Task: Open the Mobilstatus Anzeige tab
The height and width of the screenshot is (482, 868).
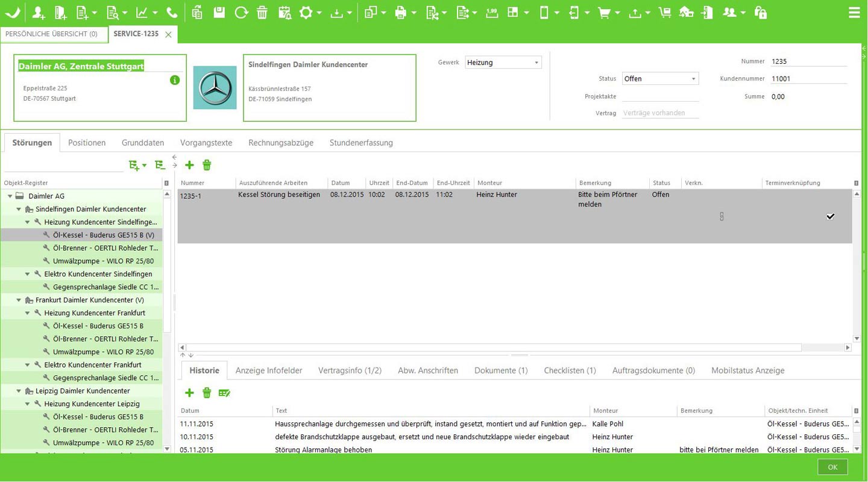Action: click(x=747, y=371)
